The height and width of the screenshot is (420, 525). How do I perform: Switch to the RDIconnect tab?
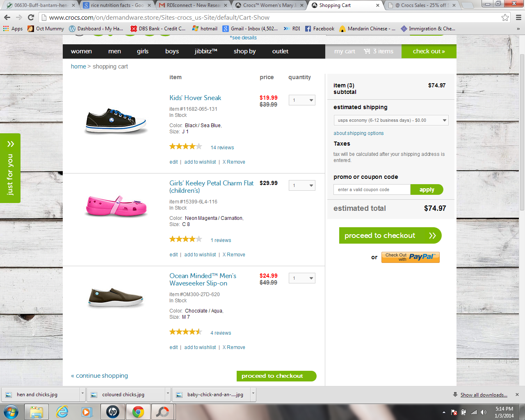pyautogui.click(x=193, y=5)
